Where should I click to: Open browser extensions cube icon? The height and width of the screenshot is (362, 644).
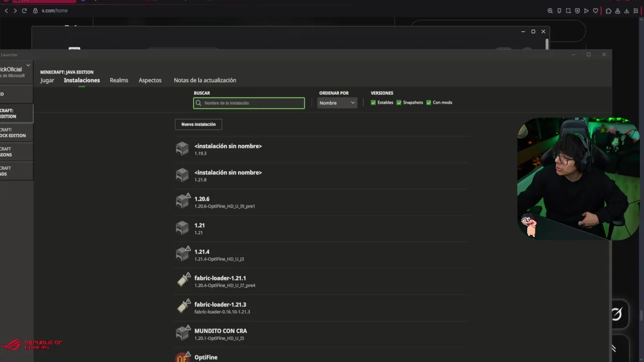pos(609,11)
